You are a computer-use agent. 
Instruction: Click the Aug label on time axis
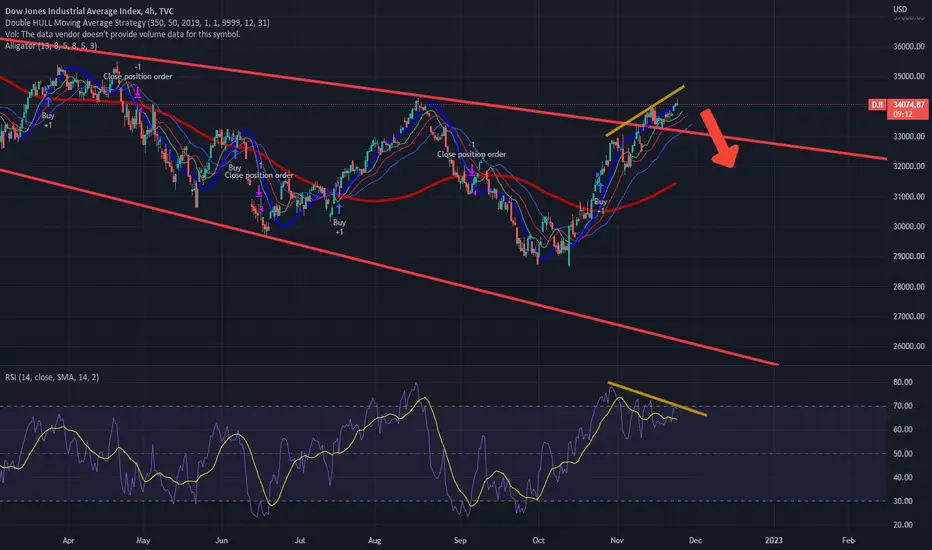[x=374, y=540]
